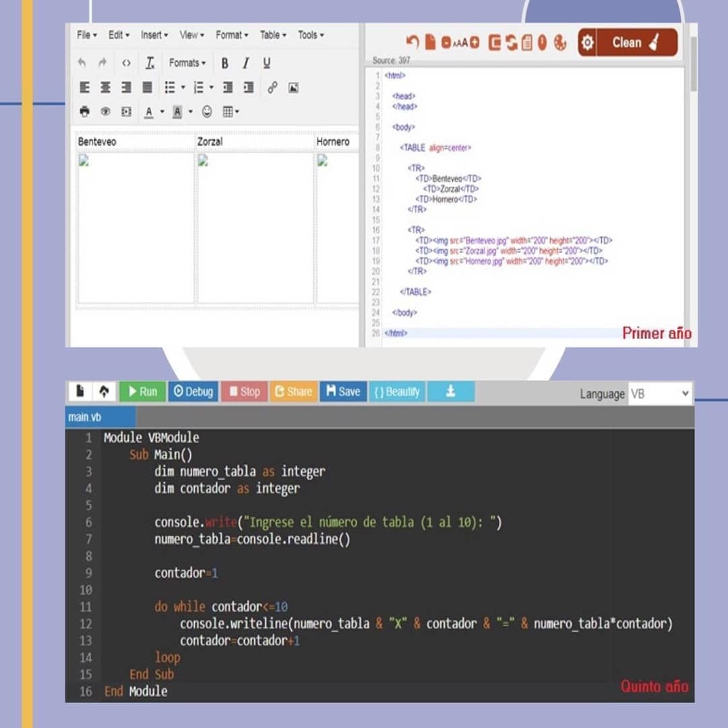Toggle the preview eye icon
This screenshot has width=728, height=728.
pyautogui.click(x=105, y=112)
